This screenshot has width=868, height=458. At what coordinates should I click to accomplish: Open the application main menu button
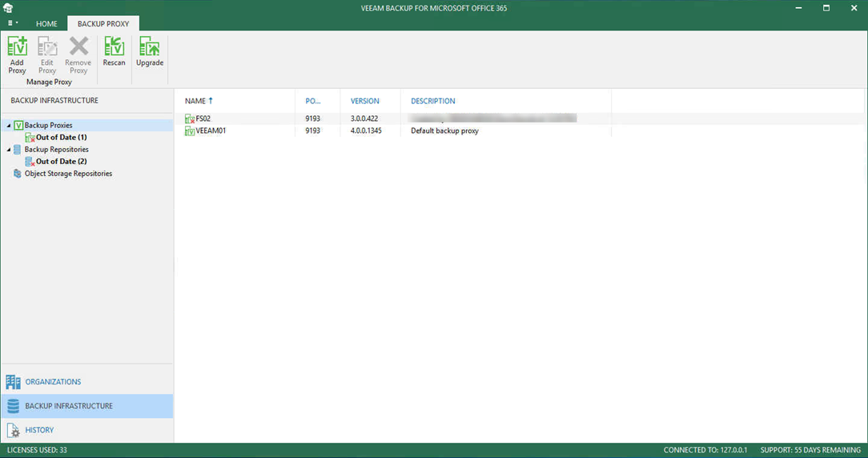[x=12, y=23]
